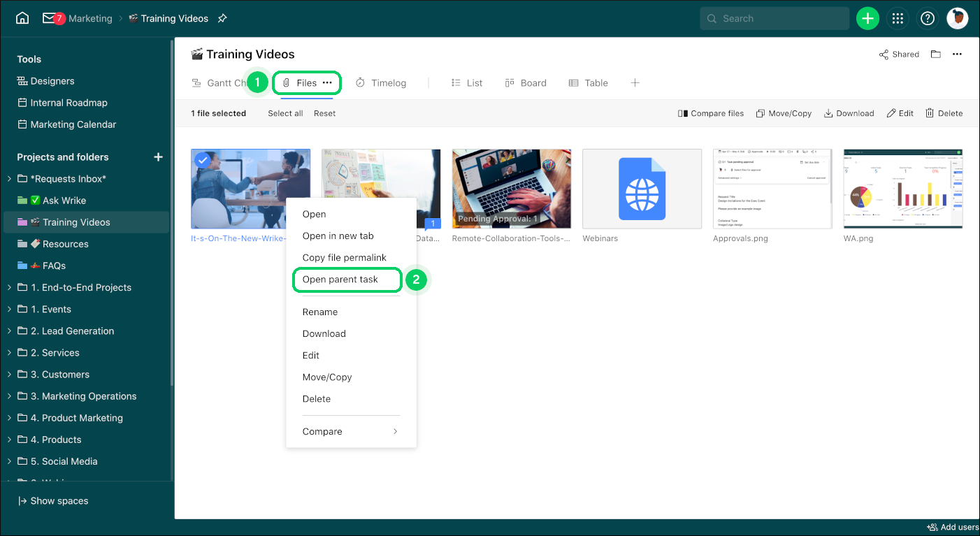Click Delete trash in toolbar
980x536 pixels.
(x=944, y=113)
